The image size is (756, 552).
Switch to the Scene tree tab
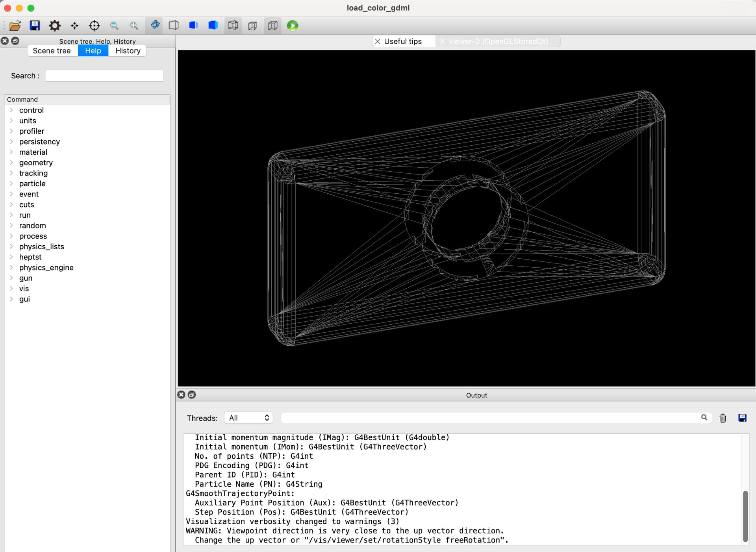[52, 50]
